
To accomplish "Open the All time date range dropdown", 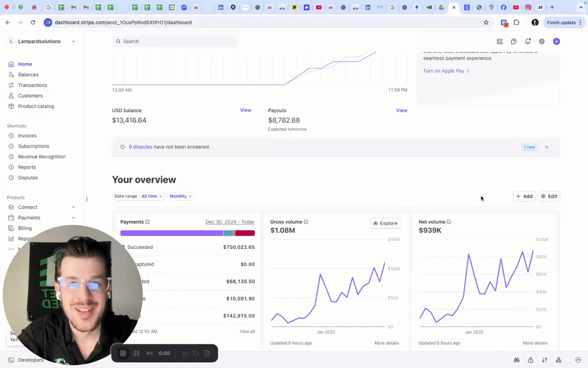I will click(x=150, y=196).
